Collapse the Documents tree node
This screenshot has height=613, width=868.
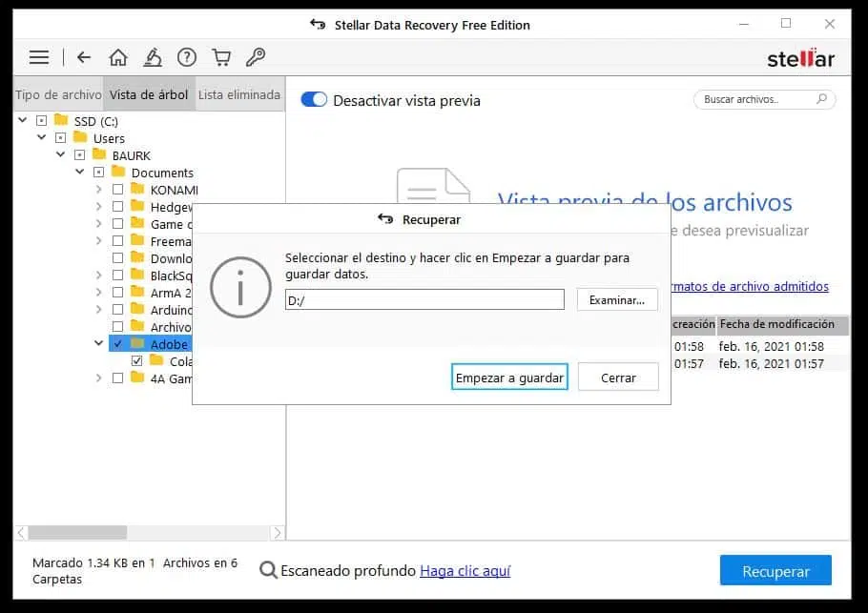(x=80, y=172)
